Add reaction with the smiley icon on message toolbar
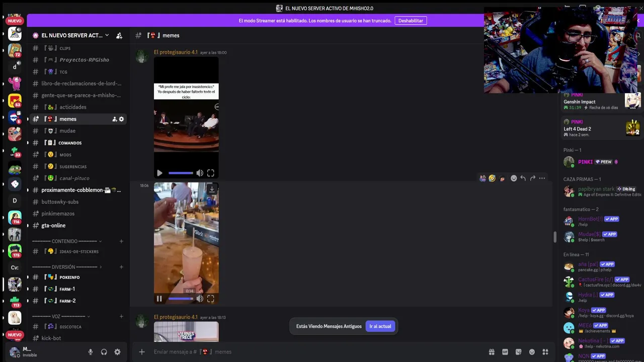This screenshot has width=644, height=362. [x=514, y=178]
